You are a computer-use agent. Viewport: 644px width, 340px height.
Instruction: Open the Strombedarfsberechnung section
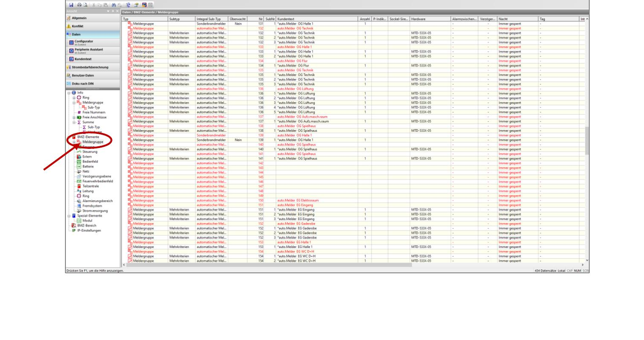pos(93,67)
